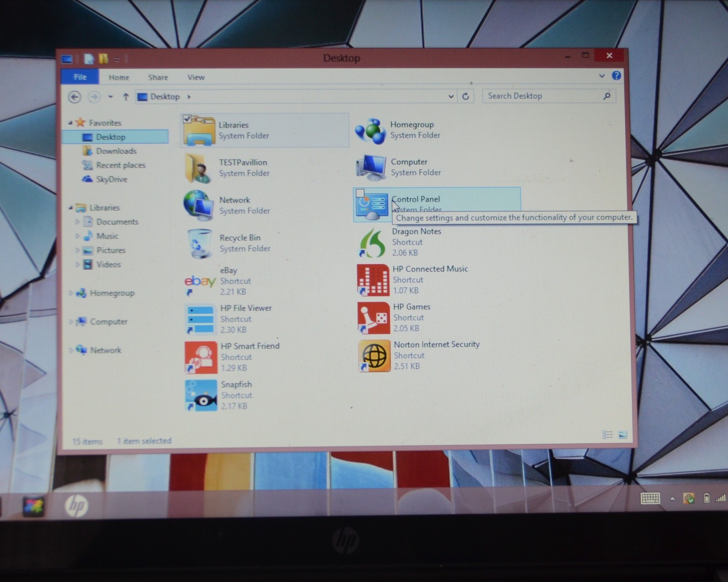Open the Homegroup system folder icon
The width and height of the screenshot is (728, 582).
[x=370, y=130]
